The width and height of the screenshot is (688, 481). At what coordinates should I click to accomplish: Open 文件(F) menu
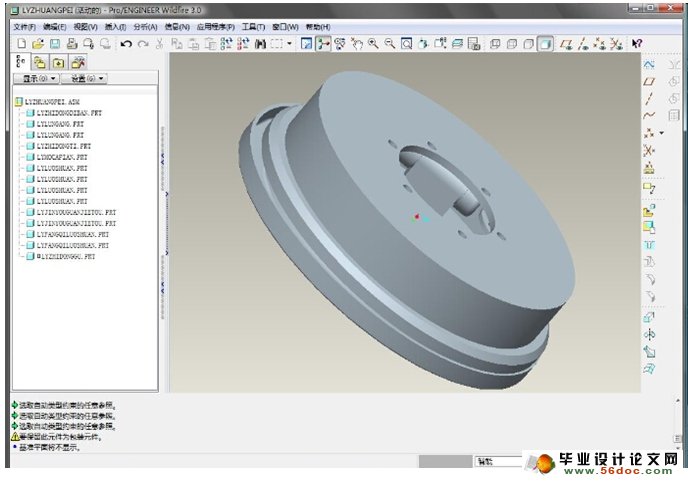point(25,27)
